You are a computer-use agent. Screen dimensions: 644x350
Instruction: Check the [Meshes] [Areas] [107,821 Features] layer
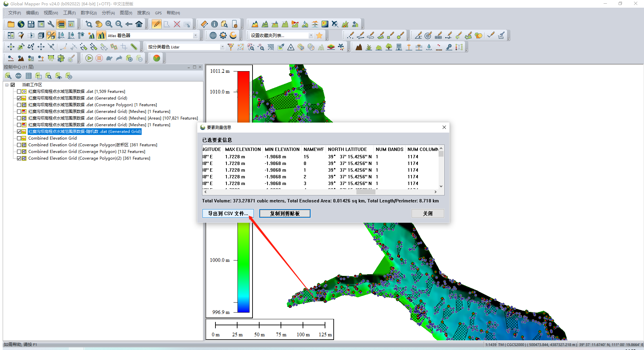[19, 118]
